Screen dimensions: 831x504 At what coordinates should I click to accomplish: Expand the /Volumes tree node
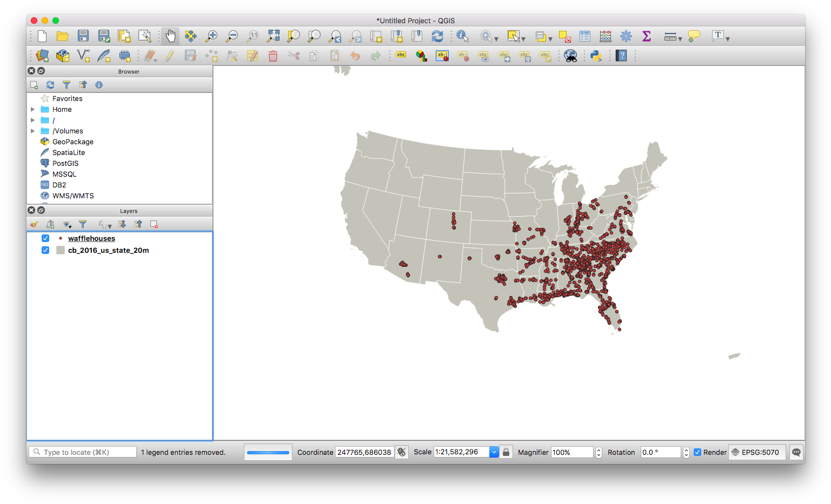coord(33,131)
